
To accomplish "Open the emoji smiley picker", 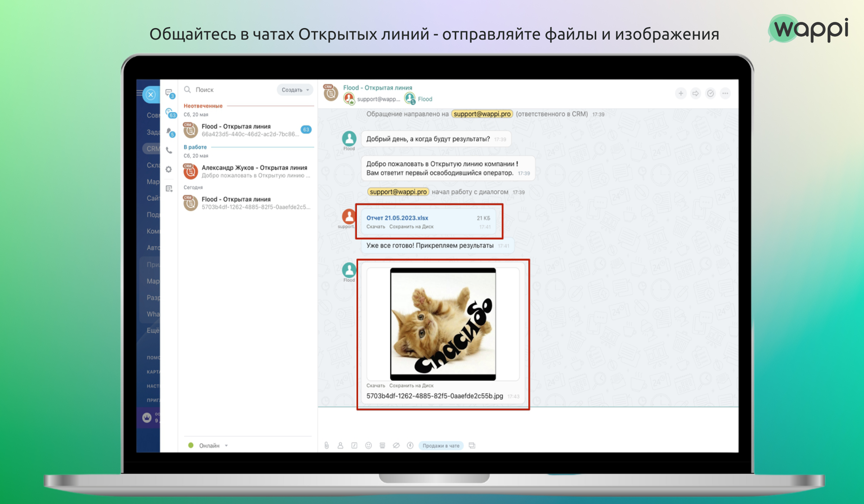I will [x=368, y=445].
